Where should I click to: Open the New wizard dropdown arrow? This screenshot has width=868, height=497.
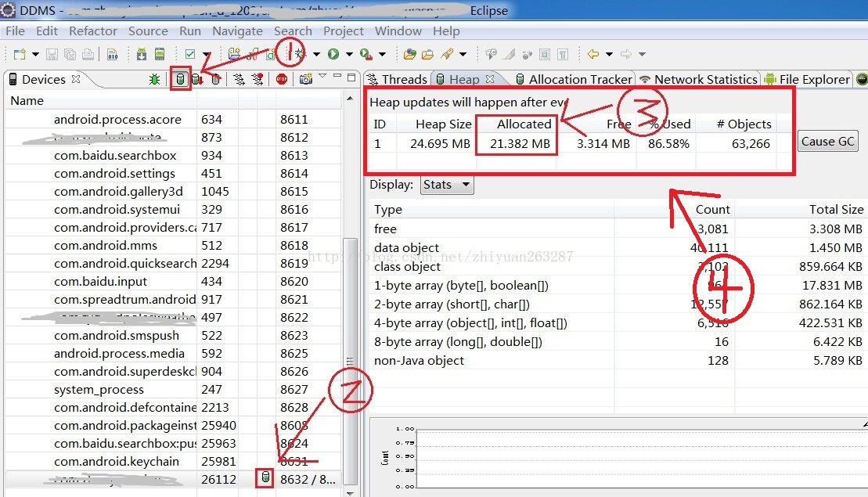[35, 54]
